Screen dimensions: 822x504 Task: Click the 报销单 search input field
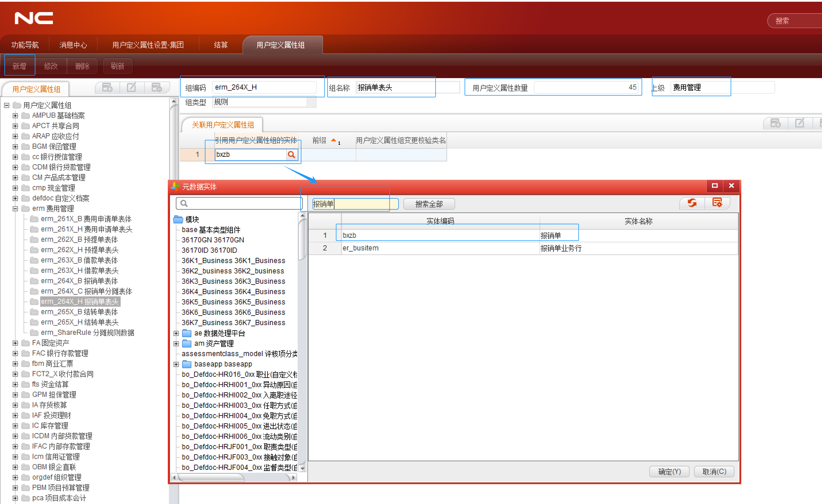click(355, 204)
